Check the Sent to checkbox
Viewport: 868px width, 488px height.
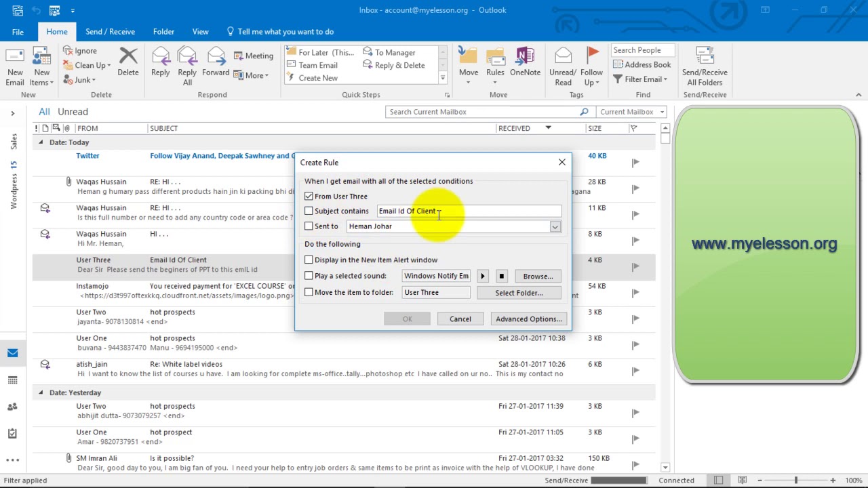point(309,226)
